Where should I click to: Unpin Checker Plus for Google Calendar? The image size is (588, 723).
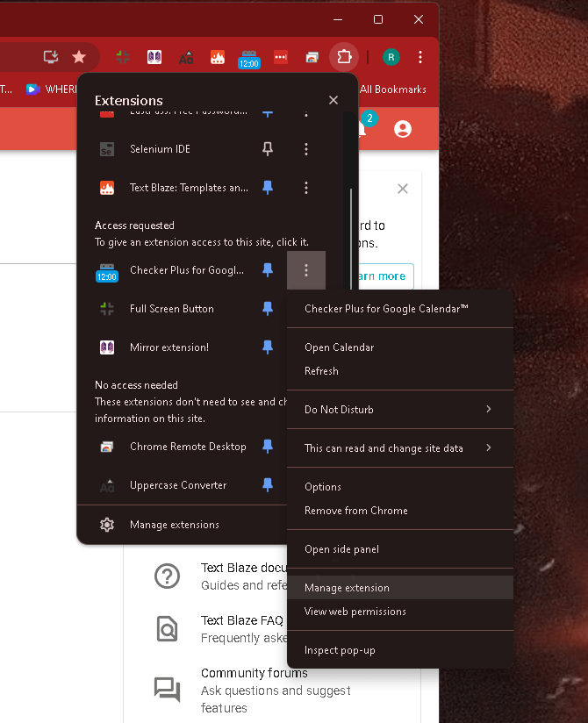pos(268,270)
